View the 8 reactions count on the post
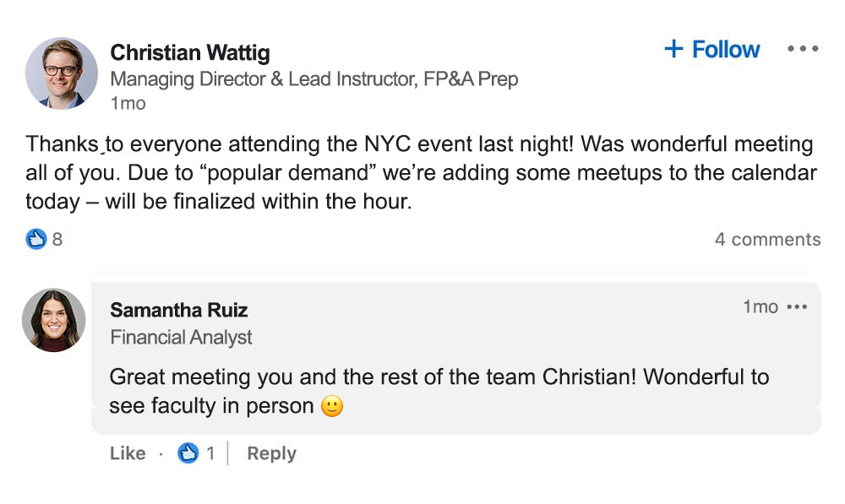This screenshot has height=504, width=845. click(x=57, y=240)
